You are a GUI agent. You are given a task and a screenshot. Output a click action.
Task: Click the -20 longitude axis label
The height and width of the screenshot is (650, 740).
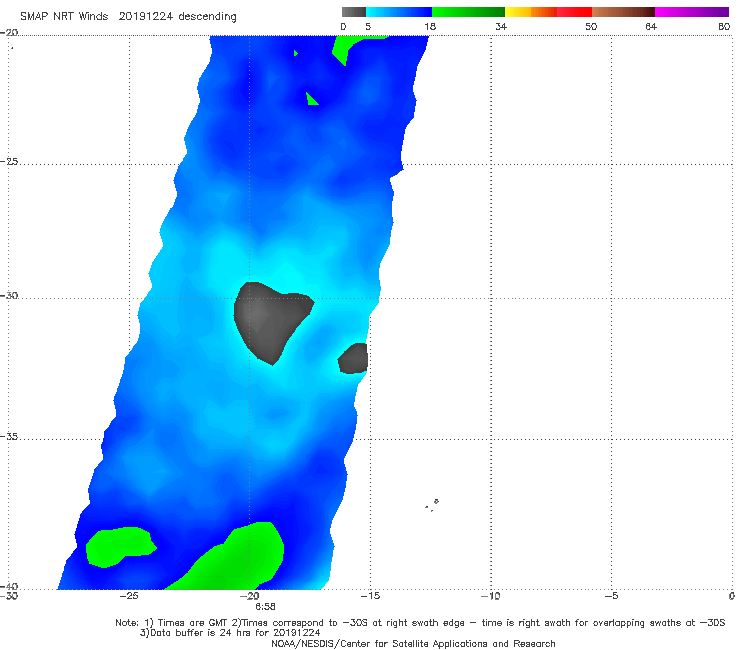[250, 596]
